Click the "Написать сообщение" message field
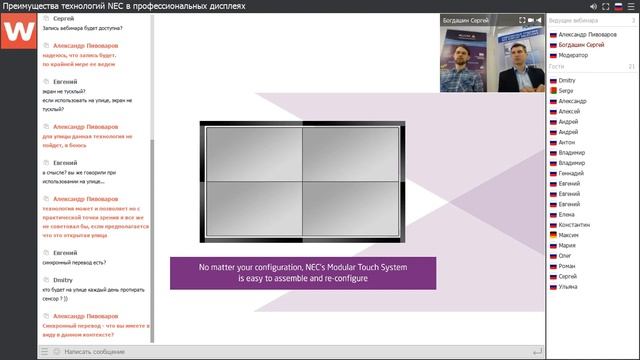 point(296,351)
